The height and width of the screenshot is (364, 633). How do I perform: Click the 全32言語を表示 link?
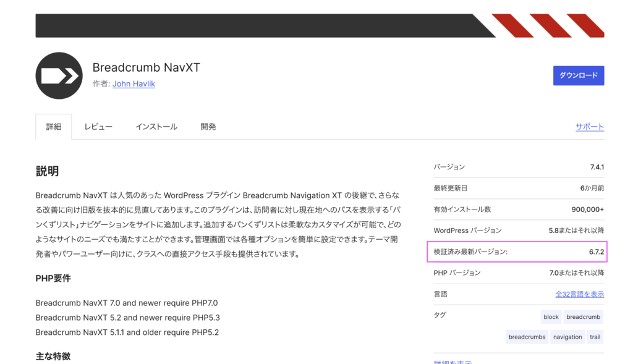tap(580, 294)
